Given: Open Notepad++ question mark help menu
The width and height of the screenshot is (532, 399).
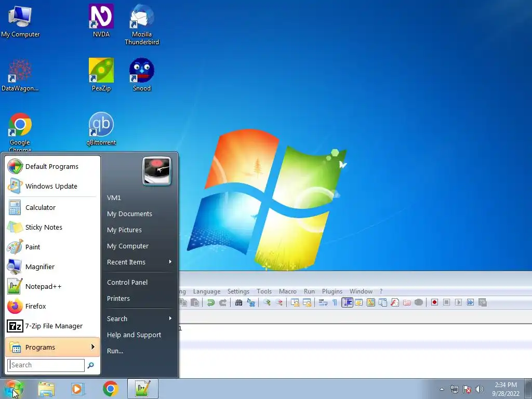Looking at the screenshot, I should click(x=381, y=291).
